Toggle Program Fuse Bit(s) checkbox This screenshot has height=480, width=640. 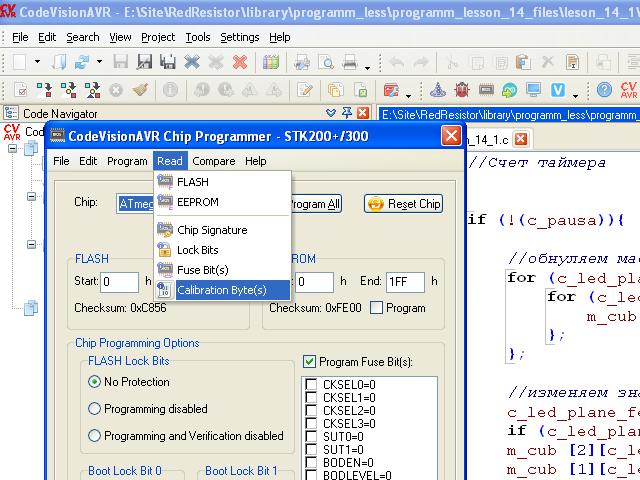309,362
